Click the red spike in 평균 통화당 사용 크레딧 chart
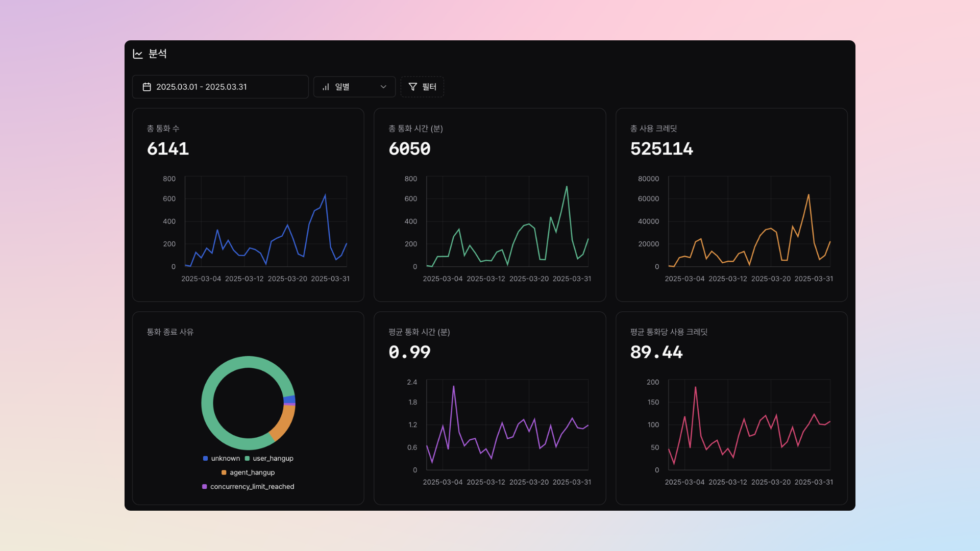980x551 pixels. click(695, 388)
